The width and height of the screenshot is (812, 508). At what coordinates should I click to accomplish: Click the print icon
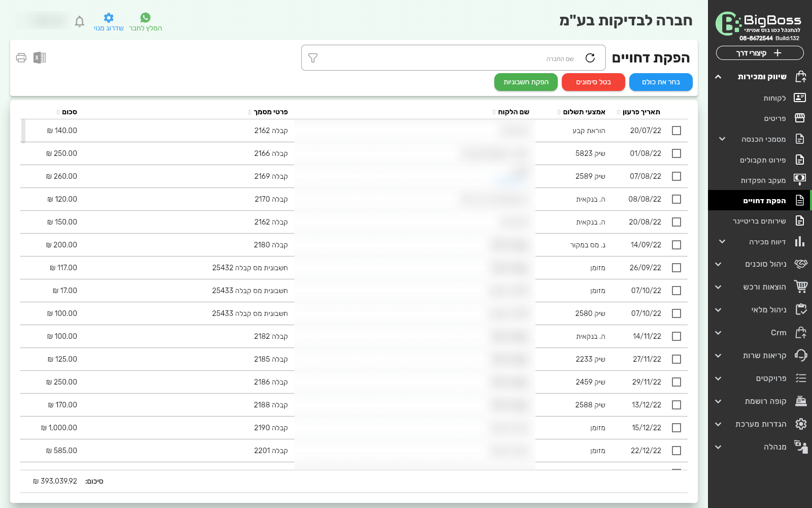coord(21,58)
